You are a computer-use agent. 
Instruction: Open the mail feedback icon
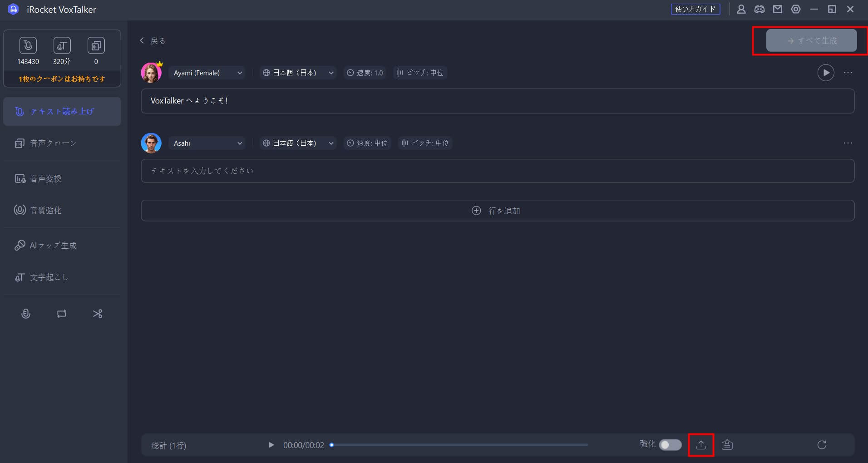[x=778, y=9]
